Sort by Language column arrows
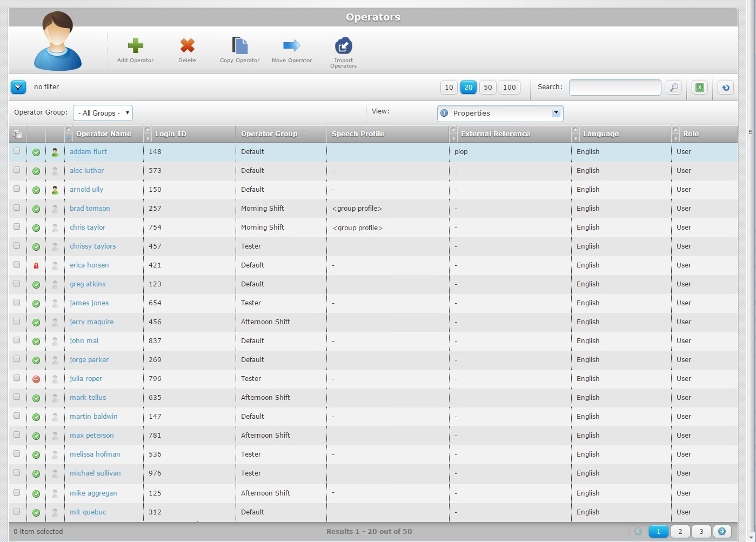The width and height of the screenshot is (756, 542). tap(575, 134)
